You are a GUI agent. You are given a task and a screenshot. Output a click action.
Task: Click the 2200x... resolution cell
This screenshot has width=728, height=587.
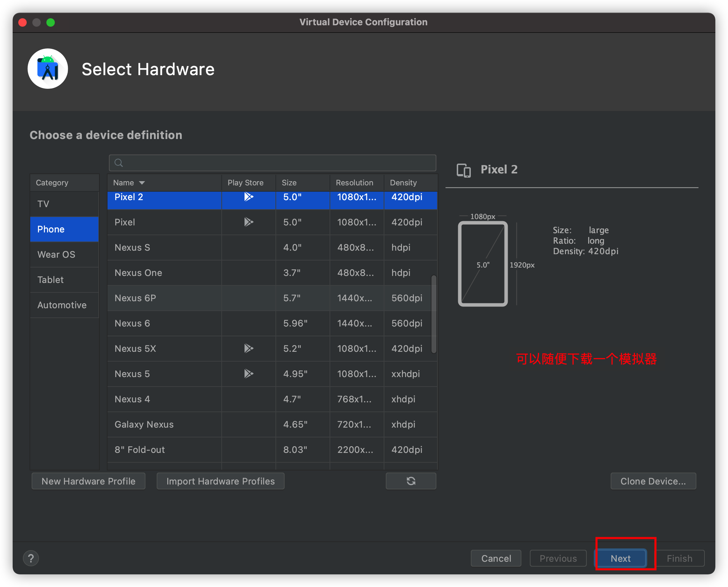point(357,450)
